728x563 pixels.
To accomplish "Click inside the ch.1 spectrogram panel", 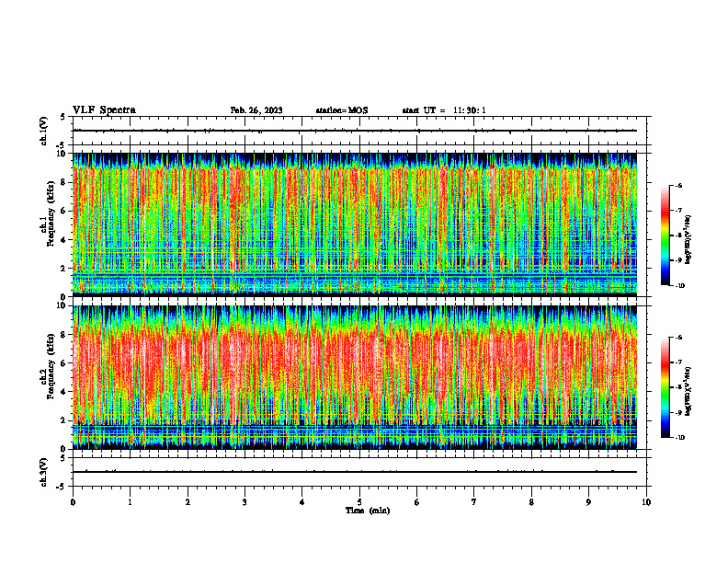I will coord(354,224).
